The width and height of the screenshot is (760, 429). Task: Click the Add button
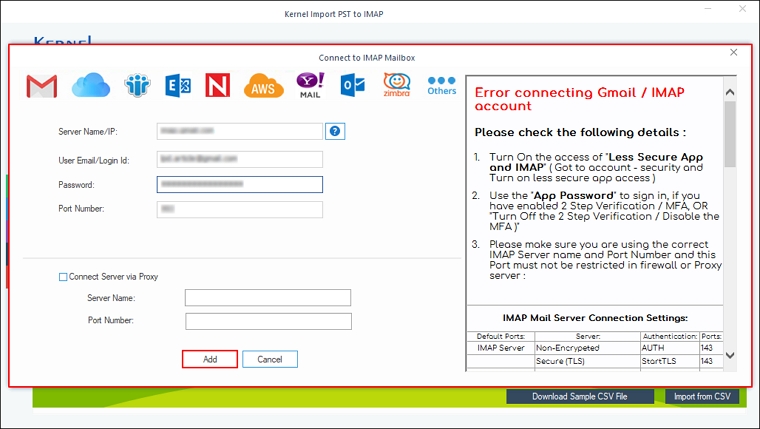[210, 359]
